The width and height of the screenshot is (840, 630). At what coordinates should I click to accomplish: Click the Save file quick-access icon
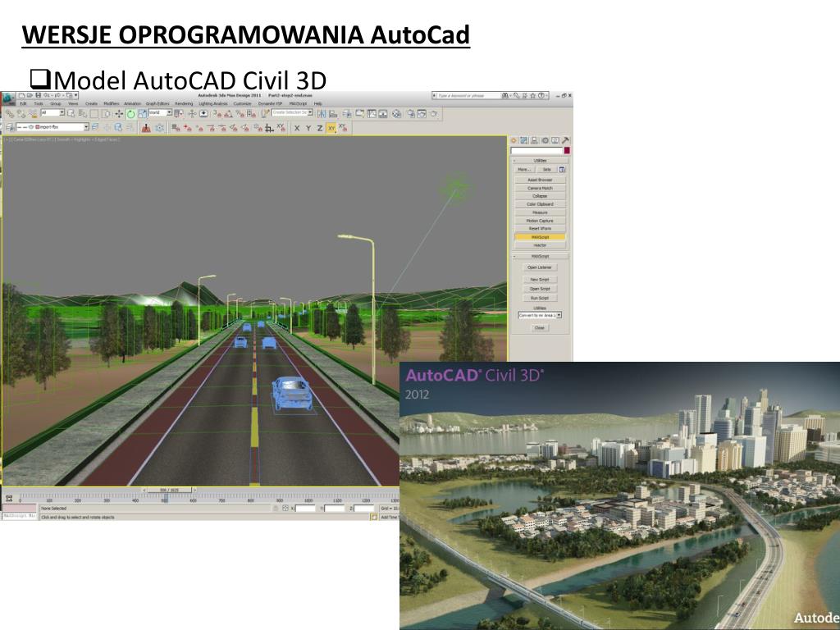38,95
